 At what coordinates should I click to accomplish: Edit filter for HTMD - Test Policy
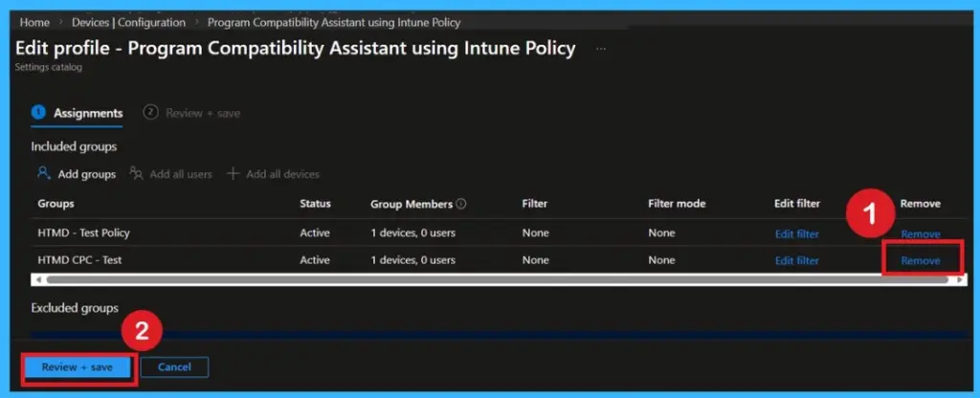coord(797,234)
